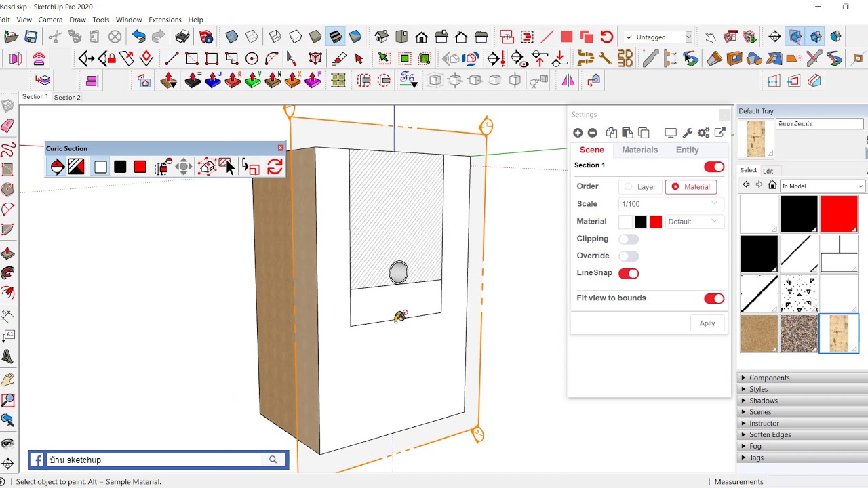Expand the Shadows tray panel
Viewport: 868px width, 488px height.
click(802, 401)
